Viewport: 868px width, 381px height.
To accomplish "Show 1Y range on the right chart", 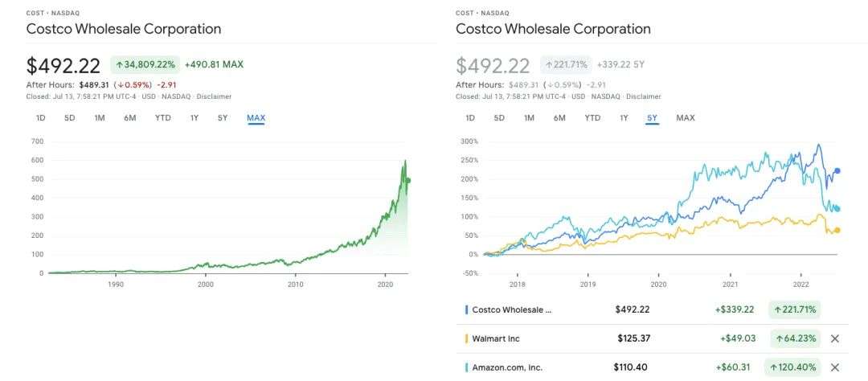I will pyautogui.click(x=624, y=118).
